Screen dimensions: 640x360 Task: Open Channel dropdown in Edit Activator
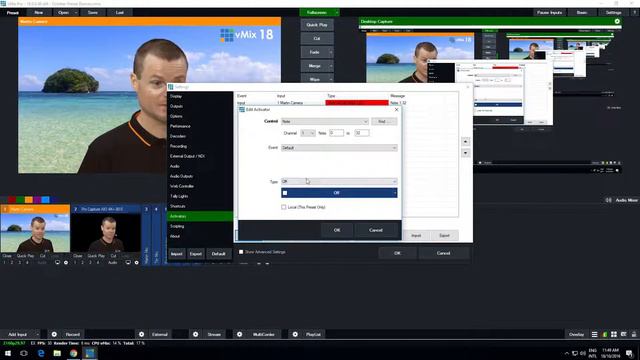[x=308, y=133]
